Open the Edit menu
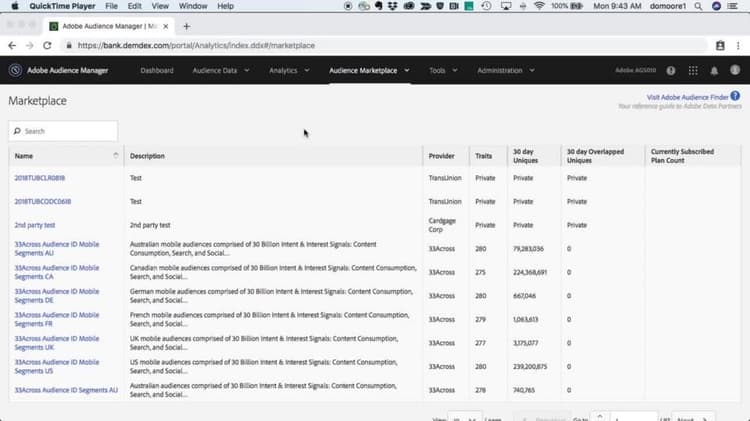Viewport: 750px width, 421px height. (x=134, y=6)
